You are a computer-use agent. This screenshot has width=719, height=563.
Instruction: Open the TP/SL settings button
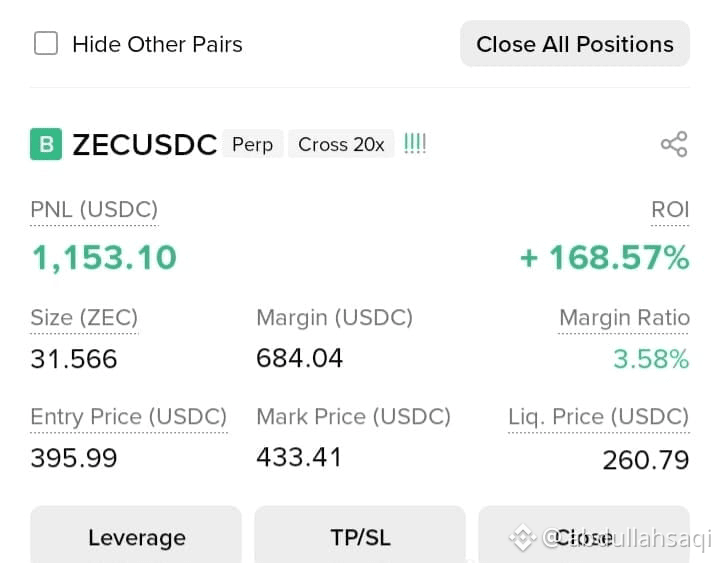tap(360, 535)
